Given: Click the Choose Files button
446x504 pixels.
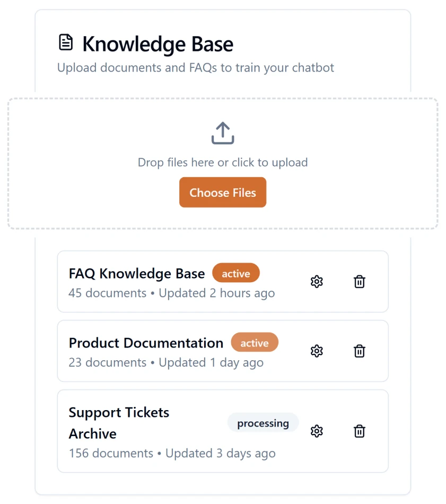Looking at the screenshot, I should tap(223, 192).
